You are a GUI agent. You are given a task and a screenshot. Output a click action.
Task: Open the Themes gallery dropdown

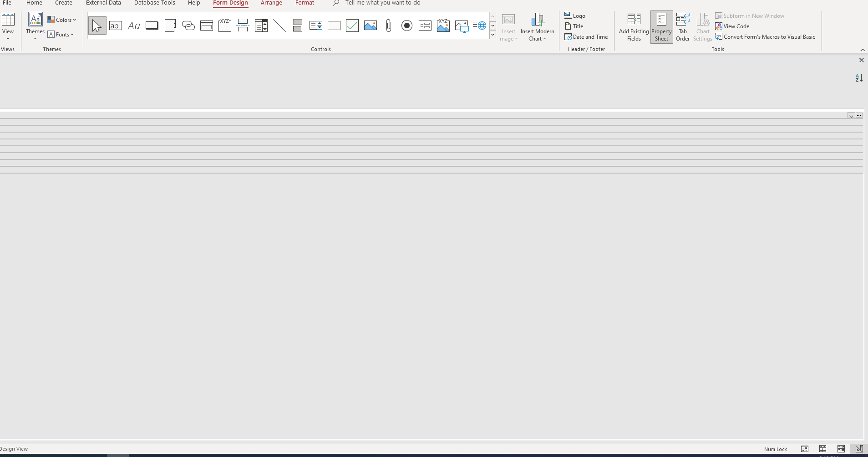[35, 39]
